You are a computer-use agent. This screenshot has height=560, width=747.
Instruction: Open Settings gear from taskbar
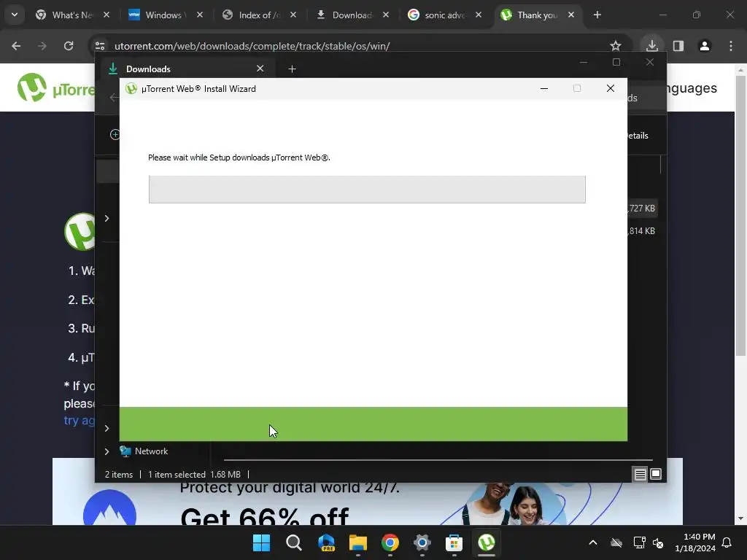(x=422, y=542)
